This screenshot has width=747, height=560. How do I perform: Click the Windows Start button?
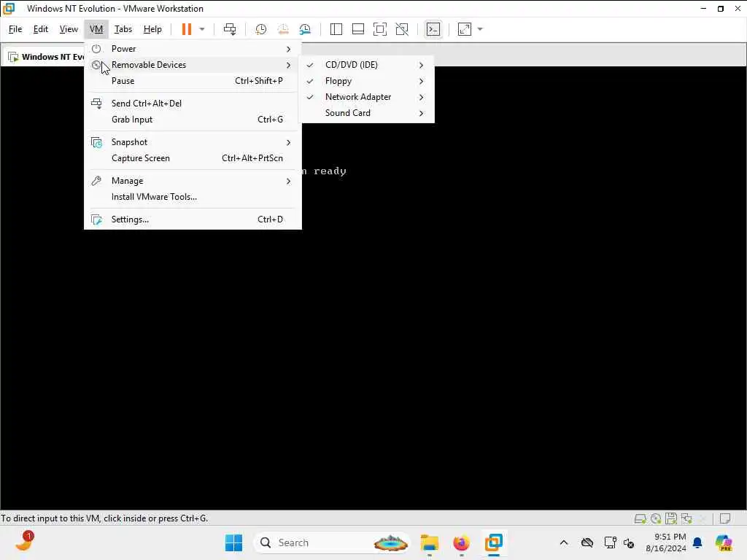(x=233, y=542)
